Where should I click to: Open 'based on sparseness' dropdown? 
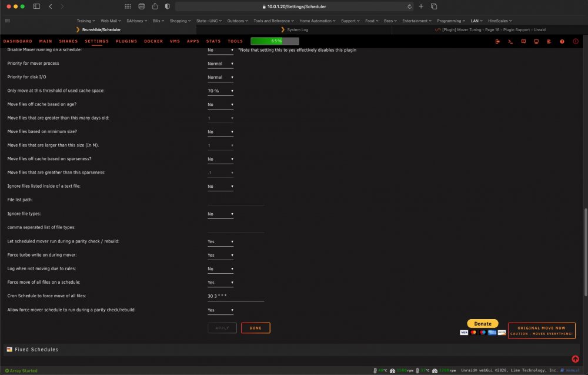click(x=220, y=159)
